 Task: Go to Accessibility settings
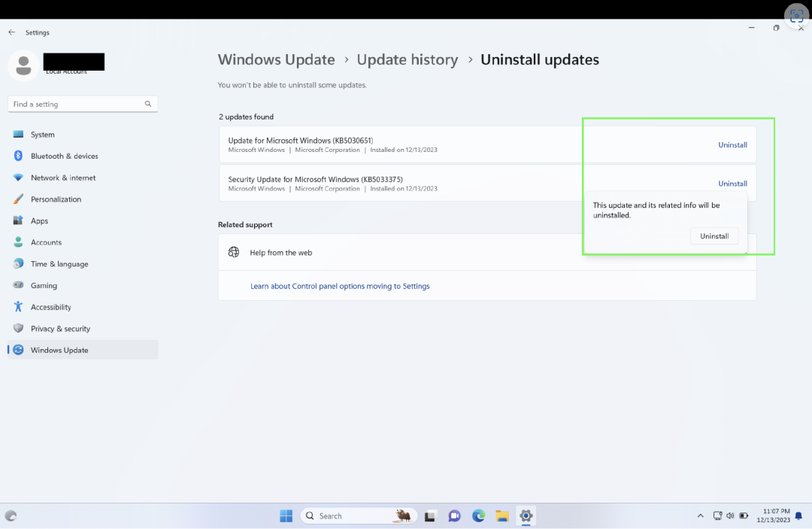click(83, 307)
